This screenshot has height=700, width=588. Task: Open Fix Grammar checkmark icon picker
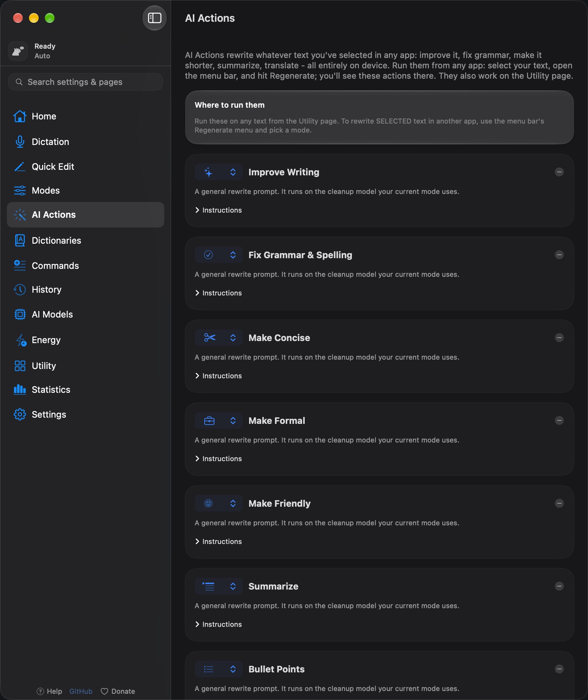click(218, 255)
